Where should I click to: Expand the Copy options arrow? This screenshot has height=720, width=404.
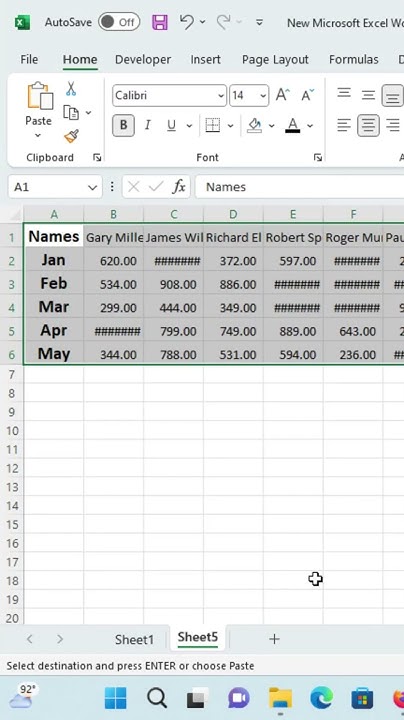[89, 112]
